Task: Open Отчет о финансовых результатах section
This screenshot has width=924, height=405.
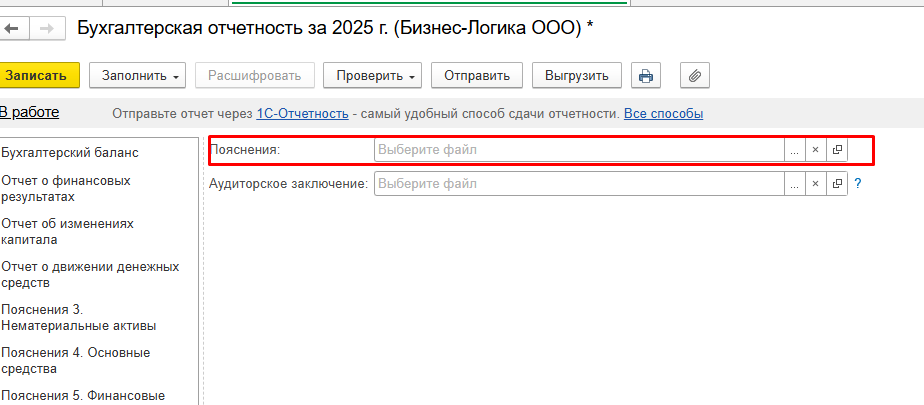Action: (66, 189)
